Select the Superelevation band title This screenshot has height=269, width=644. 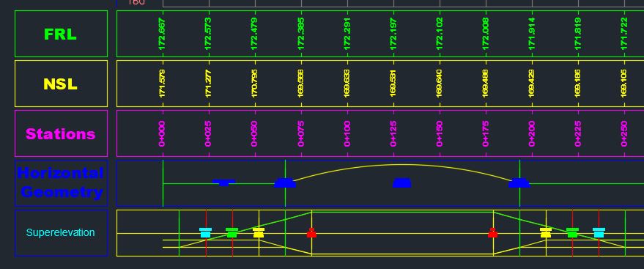(60, 232)
